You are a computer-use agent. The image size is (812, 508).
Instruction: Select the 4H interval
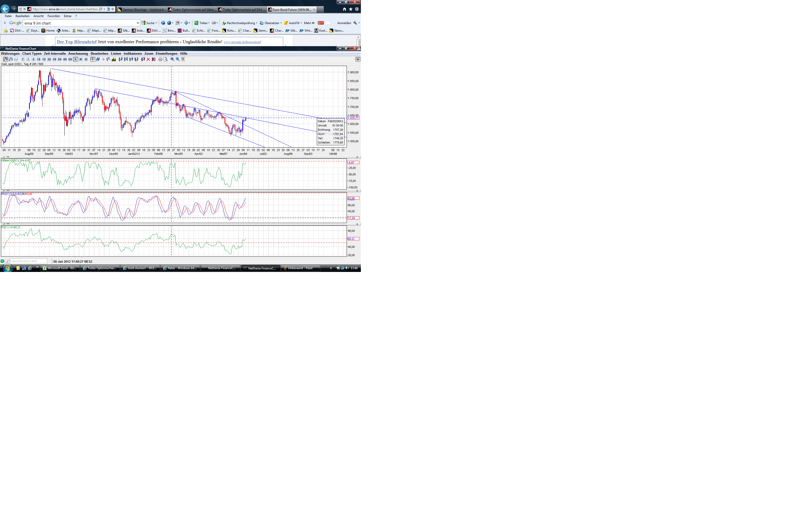[x=65, y=59]
